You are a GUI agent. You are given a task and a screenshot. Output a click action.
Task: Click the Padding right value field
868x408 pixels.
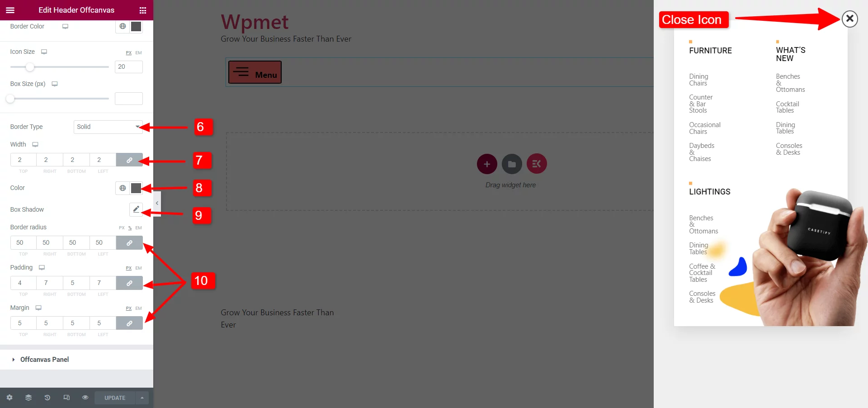pos(50,283)
